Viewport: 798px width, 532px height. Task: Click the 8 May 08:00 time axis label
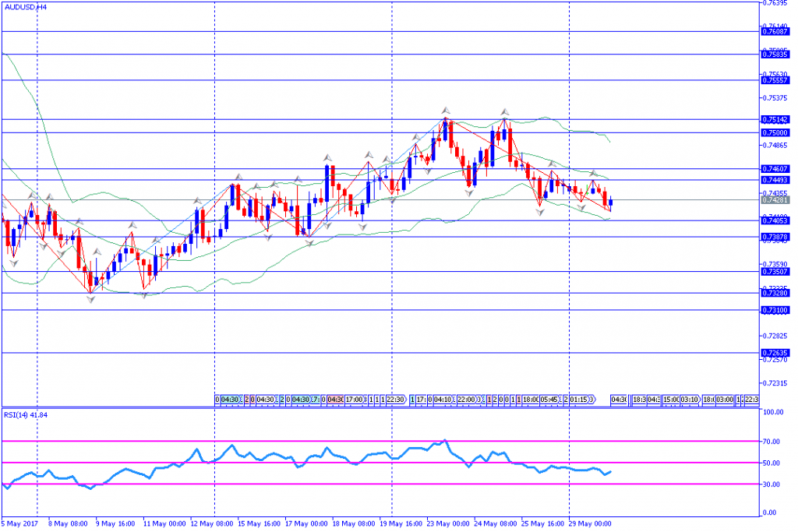click(68, 524)
